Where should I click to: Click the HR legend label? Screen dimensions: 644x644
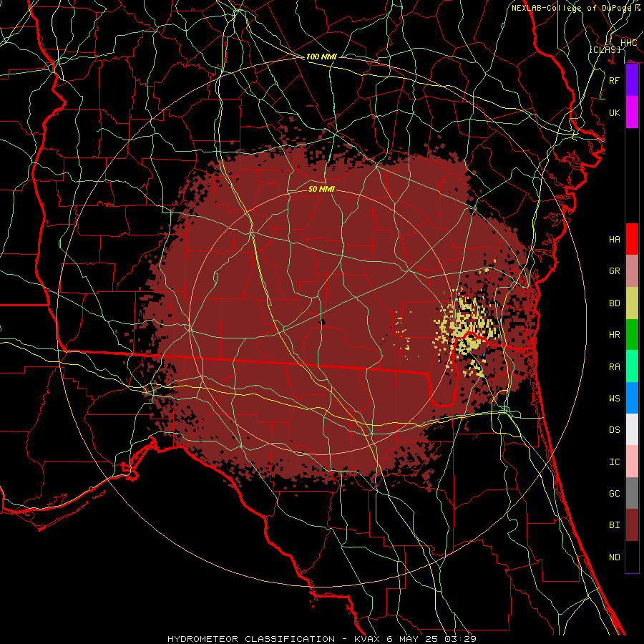point(615,335)
